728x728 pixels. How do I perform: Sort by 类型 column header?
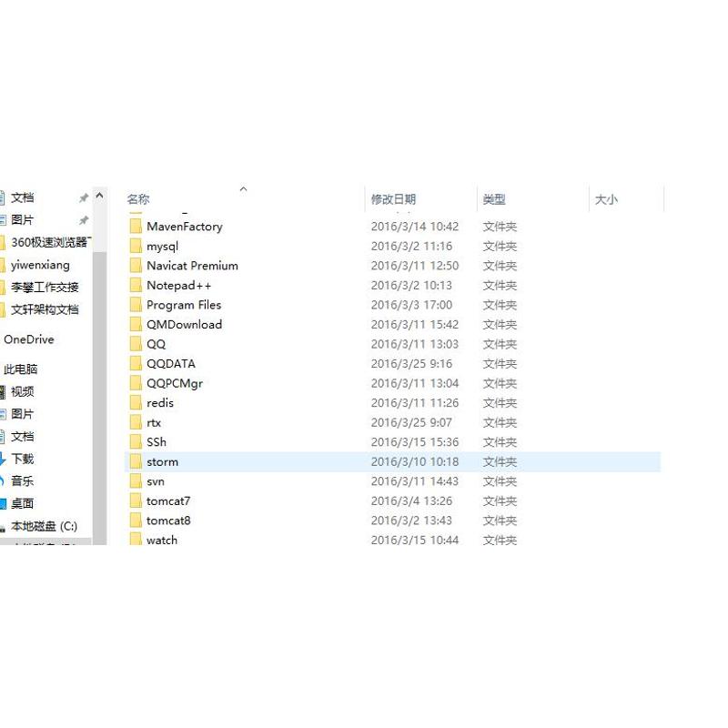(x=494, y=199)
